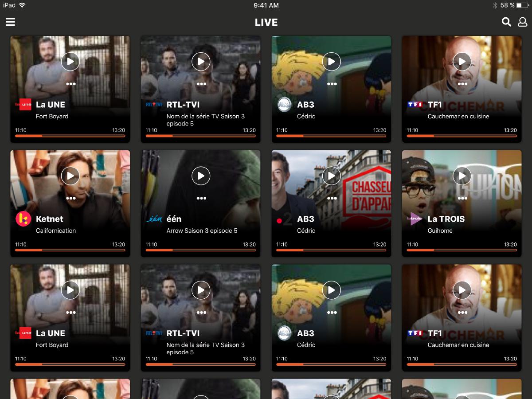The height and width of the screenshot is (399, 532).
Task: Open the search magnifier icon
Action: click(506, 22)
